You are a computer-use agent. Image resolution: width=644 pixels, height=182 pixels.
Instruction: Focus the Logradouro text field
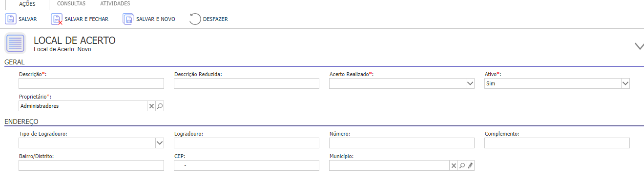click(247, 143)
